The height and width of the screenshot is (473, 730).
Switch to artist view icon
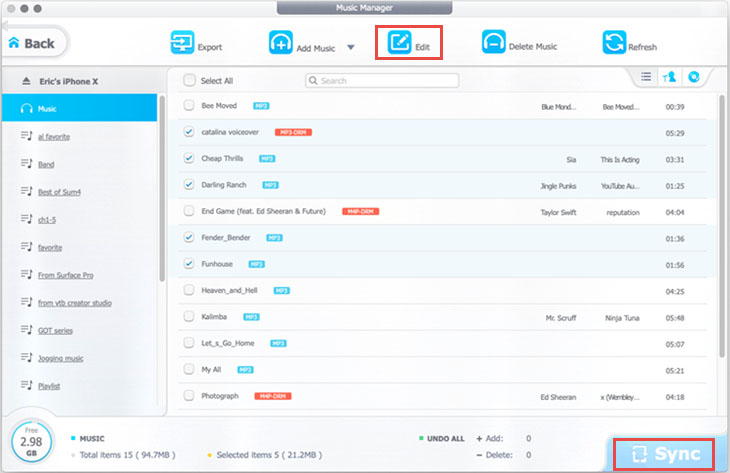[x=669, y=77]
